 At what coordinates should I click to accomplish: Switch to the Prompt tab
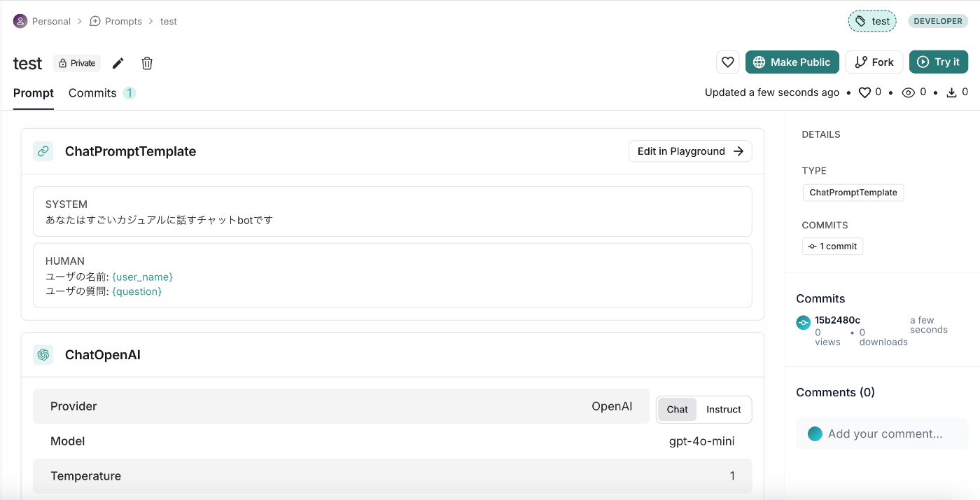point(34,93)
